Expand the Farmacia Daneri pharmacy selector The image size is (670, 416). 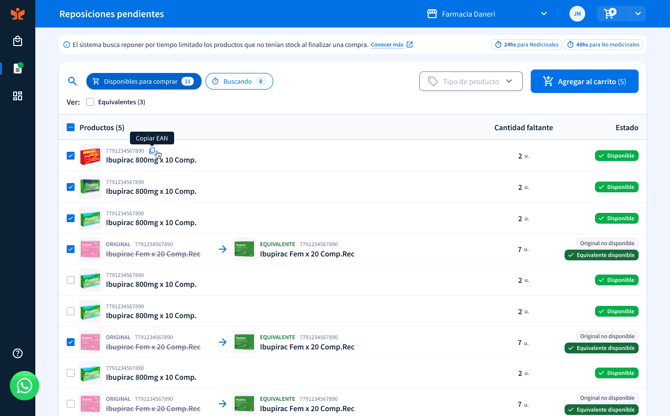click(487, 14)
